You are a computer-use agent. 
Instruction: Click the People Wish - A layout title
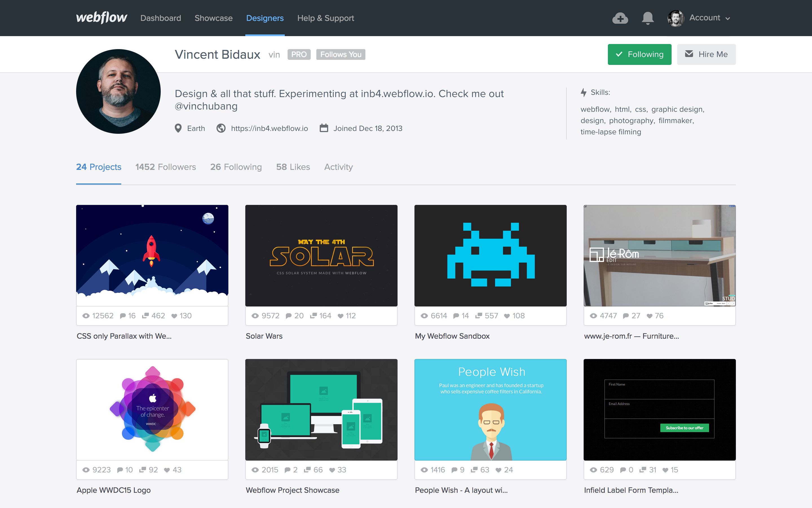pyautogui.click(x=461, y=490)
